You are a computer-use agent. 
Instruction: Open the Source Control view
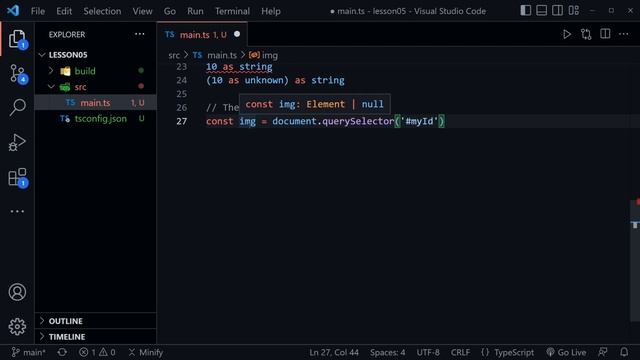pos(17,74)
